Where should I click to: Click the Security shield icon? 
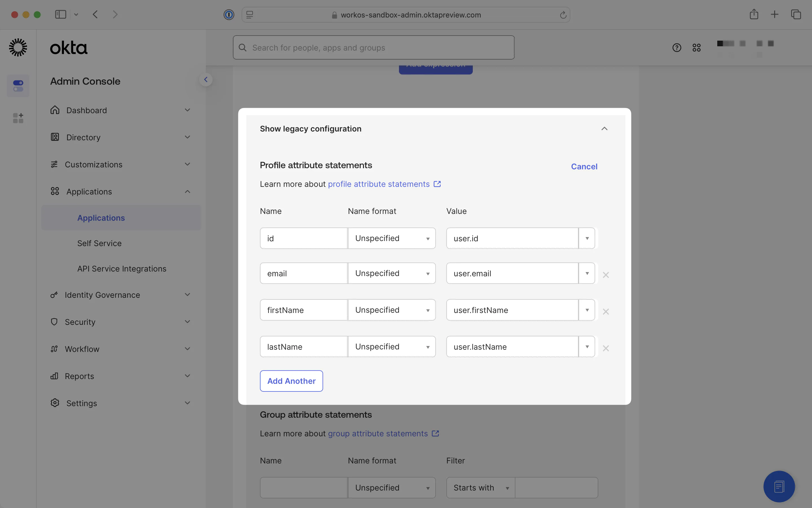click(54, 321)
